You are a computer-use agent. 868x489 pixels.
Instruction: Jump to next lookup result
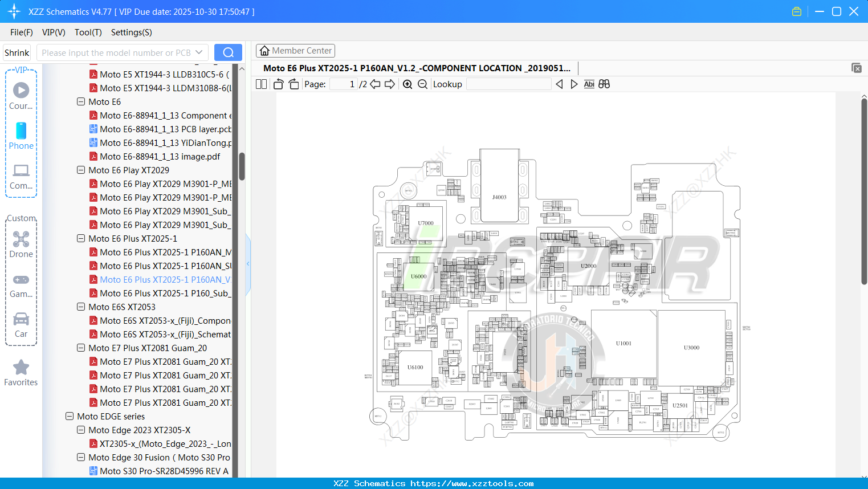tap(574, 84)
